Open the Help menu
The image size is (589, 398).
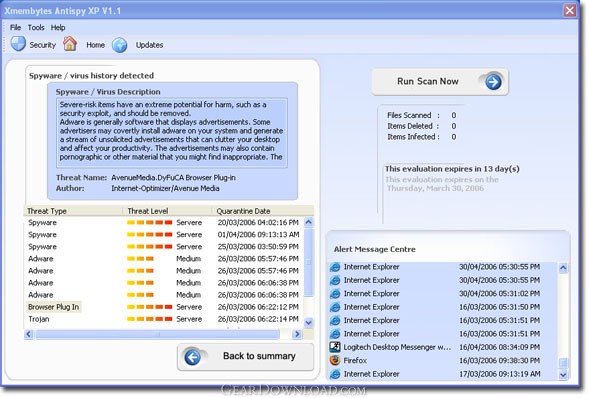pos(58,27)
